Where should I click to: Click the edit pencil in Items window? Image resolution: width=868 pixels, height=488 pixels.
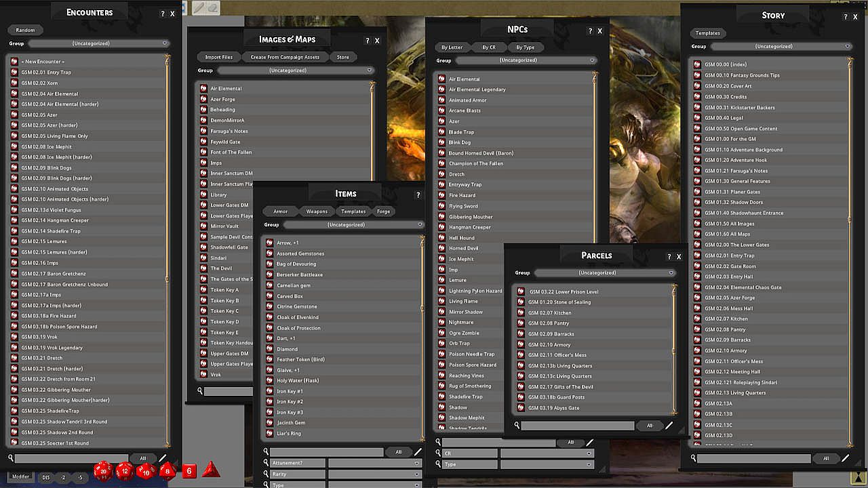click(x=418, y=451)
